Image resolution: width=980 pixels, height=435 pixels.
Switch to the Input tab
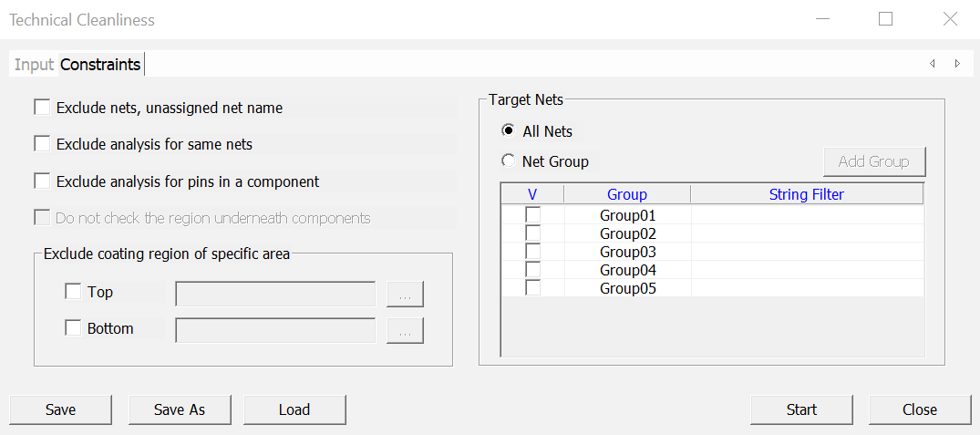[34, 65]
